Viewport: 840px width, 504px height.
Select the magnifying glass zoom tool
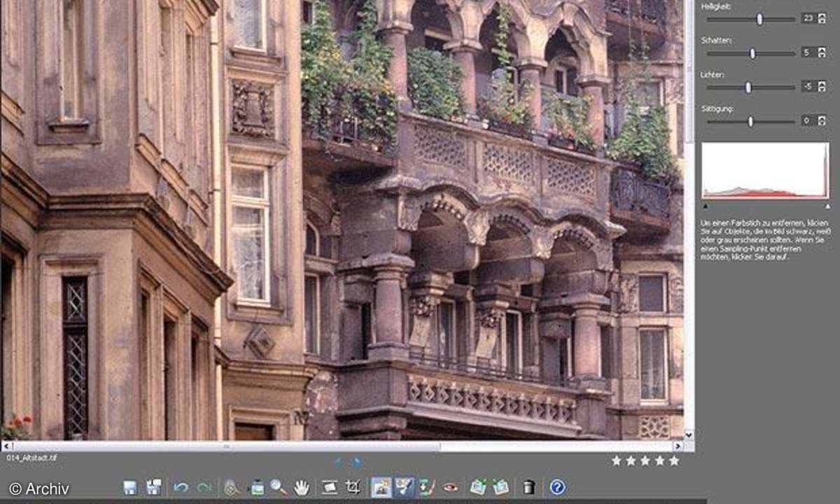tap(278, 487)
